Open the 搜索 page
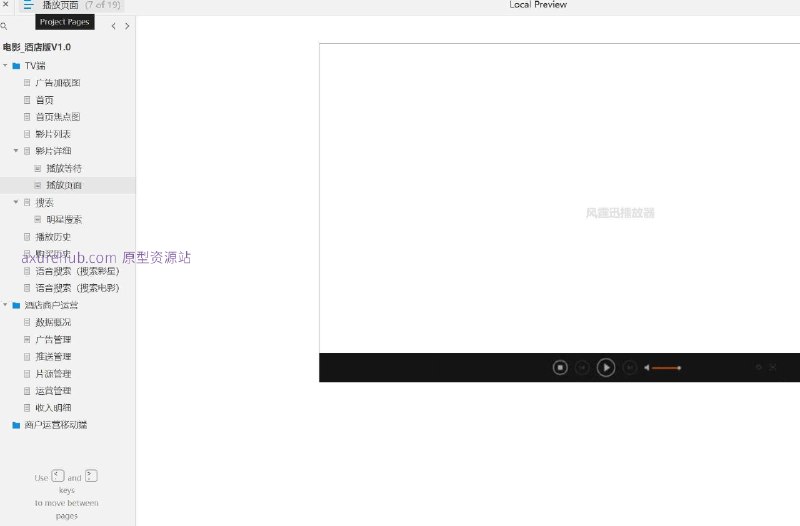The height and width of the screenshot is (526, 800). click(44, 203)
